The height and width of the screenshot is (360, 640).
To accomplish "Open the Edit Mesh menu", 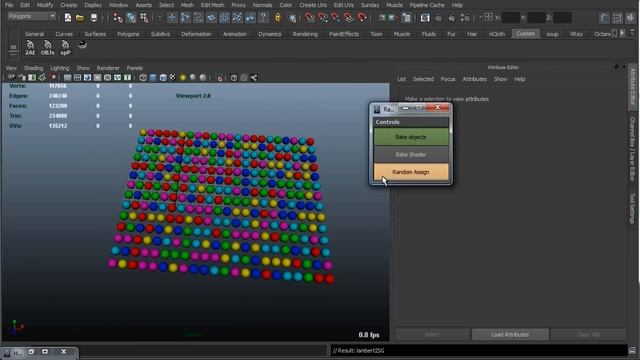I will [x=212, y=5].
